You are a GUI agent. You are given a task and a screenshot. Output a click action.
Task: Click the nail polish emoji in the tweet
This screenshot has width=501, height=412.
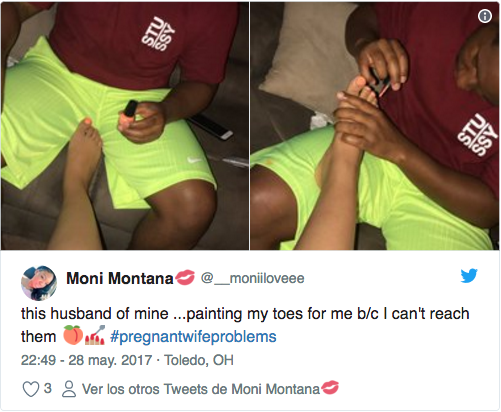pos(95,335)
